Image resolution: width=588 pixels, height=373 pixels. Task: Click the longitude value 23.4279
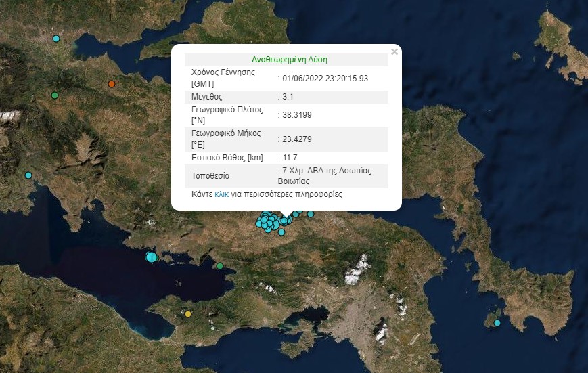297,139
